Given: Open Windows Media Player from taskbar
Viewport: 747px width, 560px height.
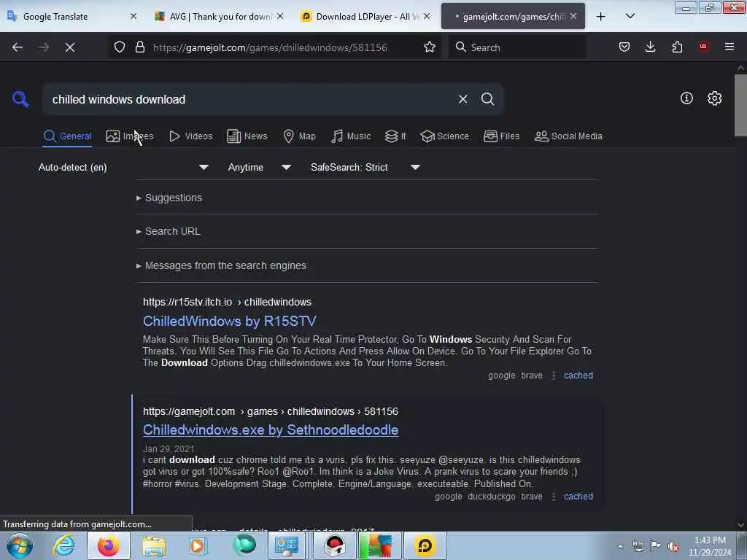Looking at the screenshot, I should click(x=197, y=545).
